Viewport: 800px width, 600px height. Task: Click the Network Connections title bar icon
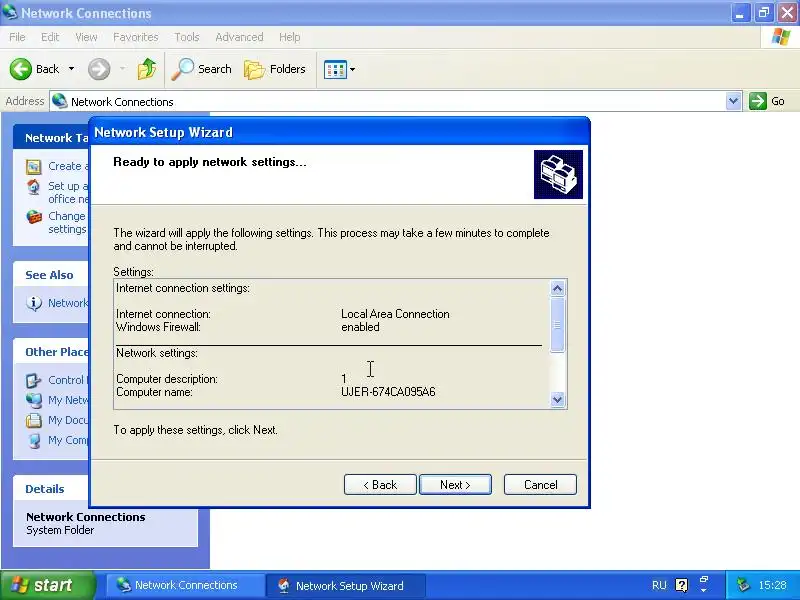10,12
